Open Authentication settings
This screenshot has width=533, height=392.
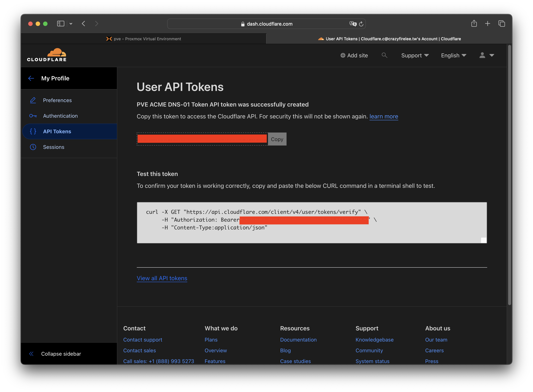pyautogui.click(x=60, y=116)
